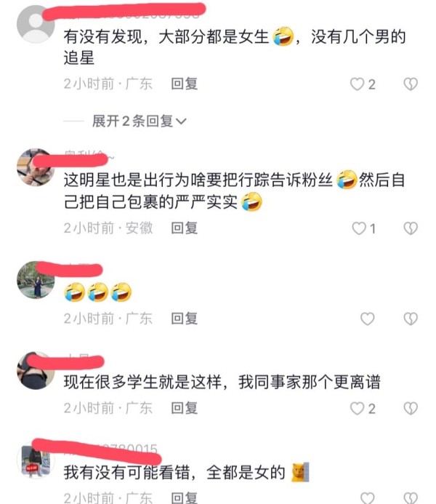Open avatar of the 更离谱 commenter
436x504 pixels.
point(36,370)
